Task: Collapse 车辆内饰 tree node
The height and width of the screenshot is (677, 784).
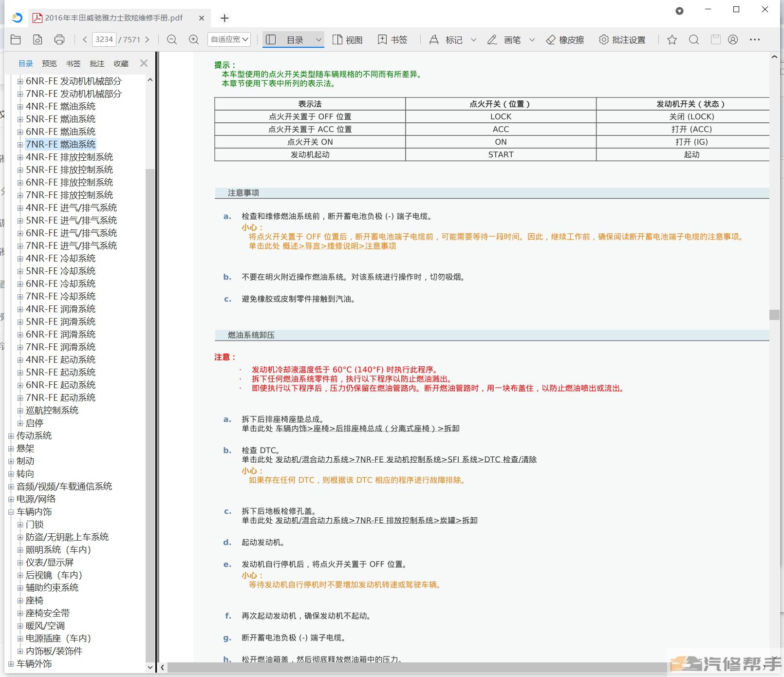Action: [x=11, y=512]
